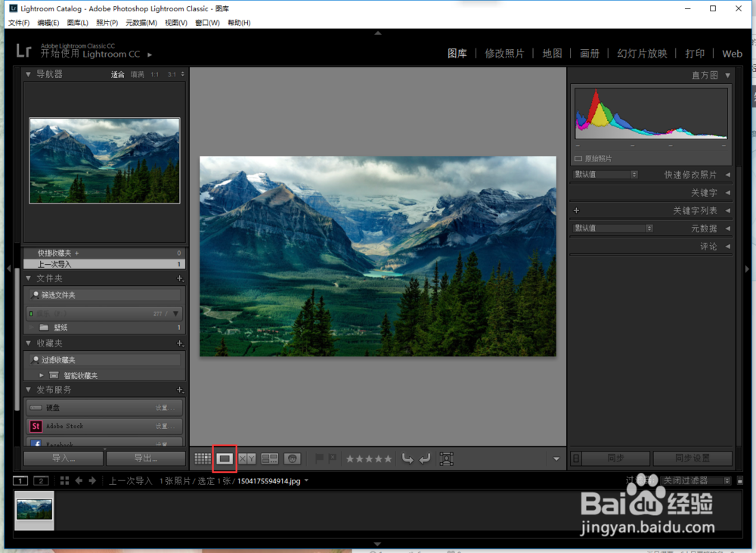
Task: Go forward to next source arrow
Action: [x=92, y=480]
